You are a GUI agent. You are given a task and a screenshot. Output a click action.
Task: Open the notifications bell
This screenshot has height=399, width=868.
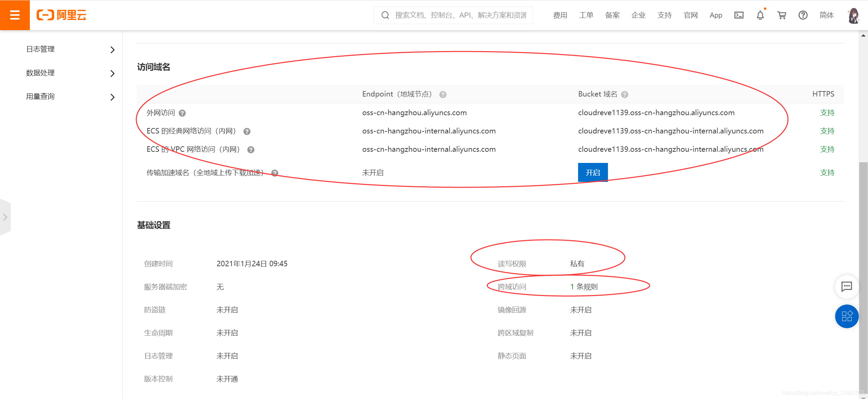click(760, 15)
